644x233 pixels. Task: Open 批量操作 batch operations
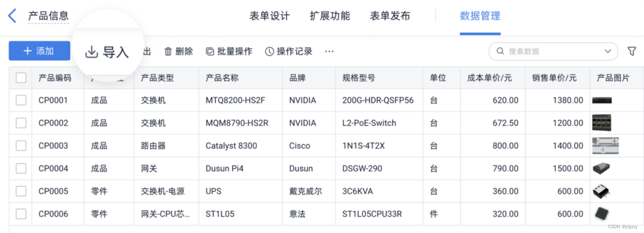pos(229,51)
